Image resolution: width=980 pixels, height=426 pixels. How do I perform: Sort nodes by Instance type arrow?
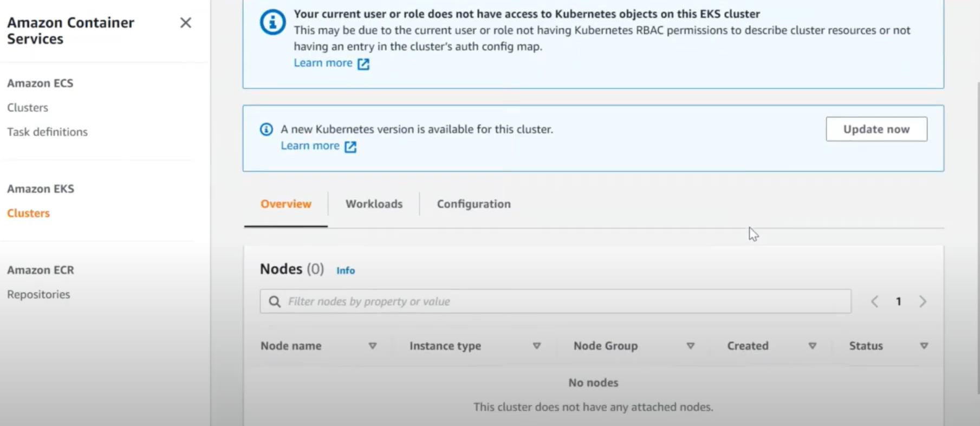tap(537, 346)
